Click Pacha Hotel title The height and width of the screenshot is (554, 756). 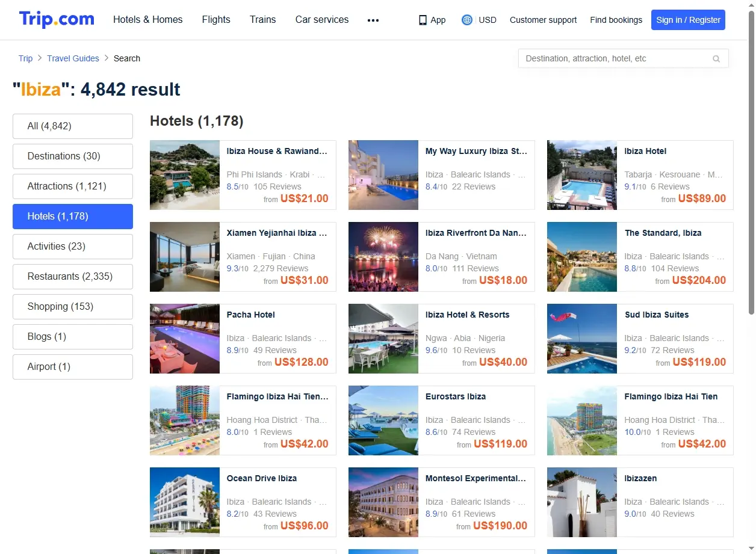251,315
